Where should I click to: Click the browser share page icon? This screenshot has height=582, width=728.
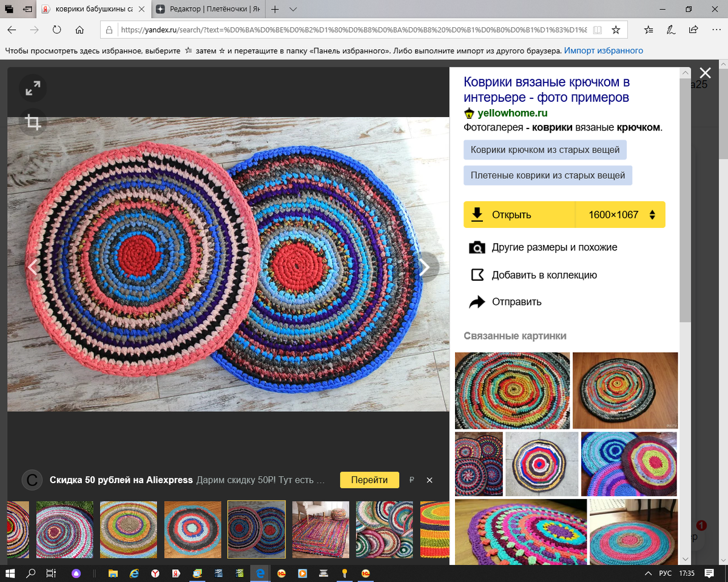pos(693,30)
